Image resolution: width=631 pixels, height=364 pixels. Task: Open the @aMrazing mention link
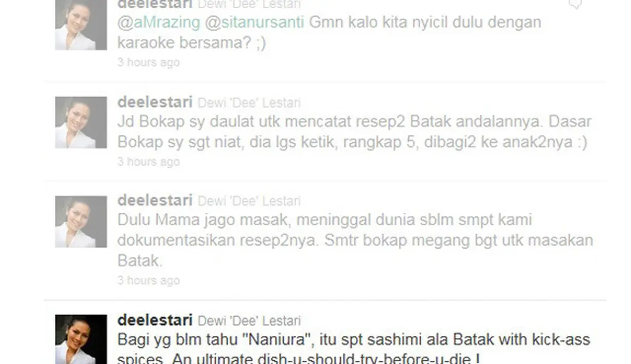[158, 23]
